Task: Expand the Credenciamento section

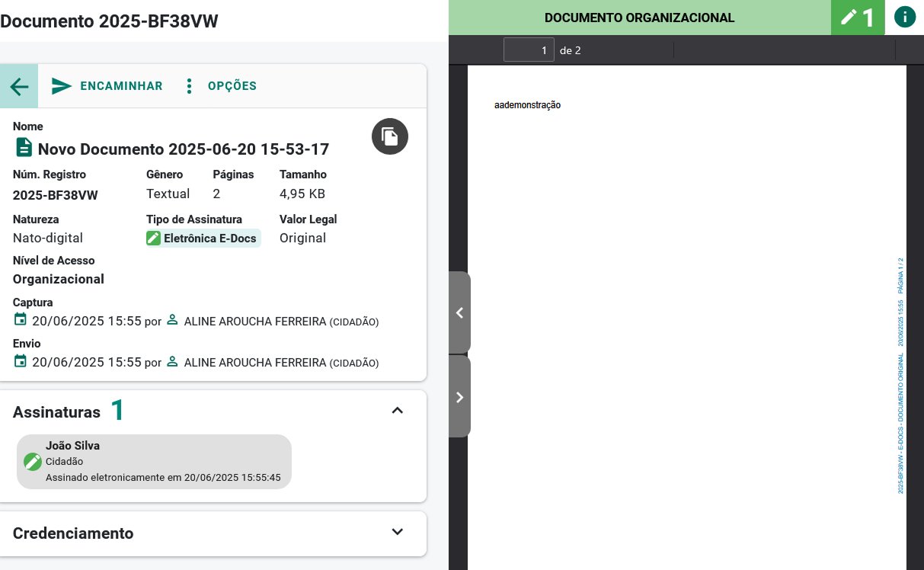Action: pyautogui.click(x=397, y=532)
